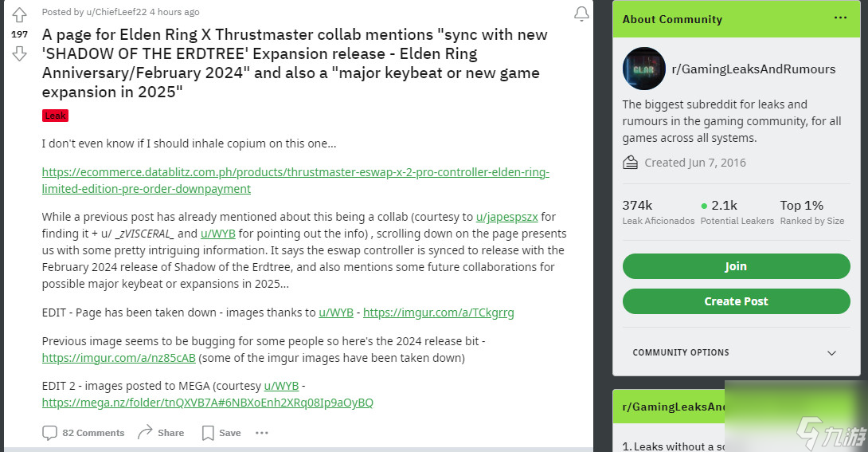This screenshot has width=868, height=452.
Task: Filter by the red Leak flair
Action: 56,116
